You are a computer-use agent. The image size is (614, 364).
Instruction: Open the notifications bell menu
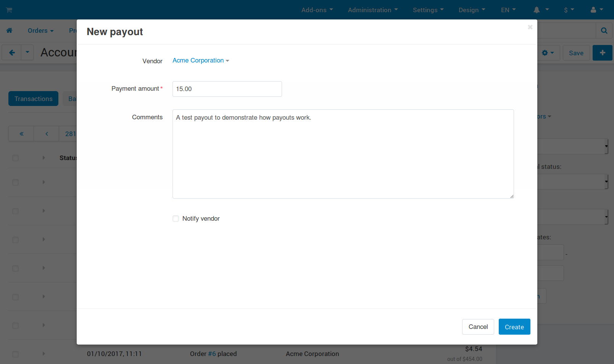pos(541,10)
